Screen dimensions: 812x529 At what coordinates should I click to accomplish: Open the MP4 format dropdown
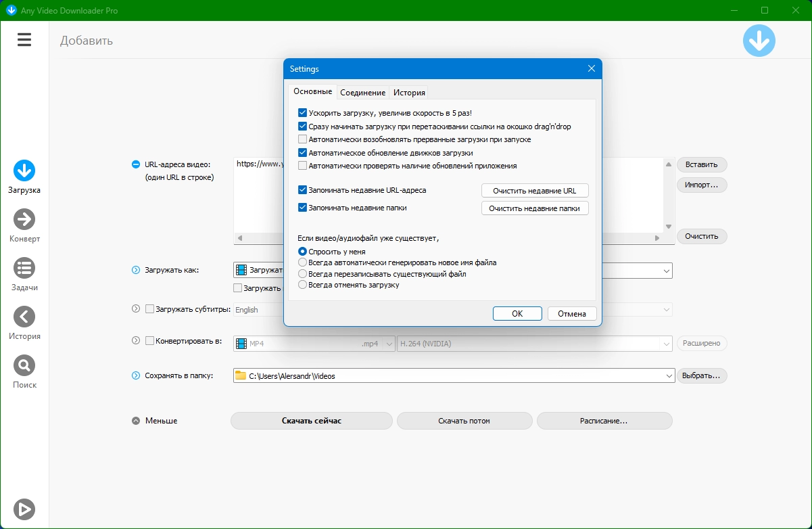point(389,344)
